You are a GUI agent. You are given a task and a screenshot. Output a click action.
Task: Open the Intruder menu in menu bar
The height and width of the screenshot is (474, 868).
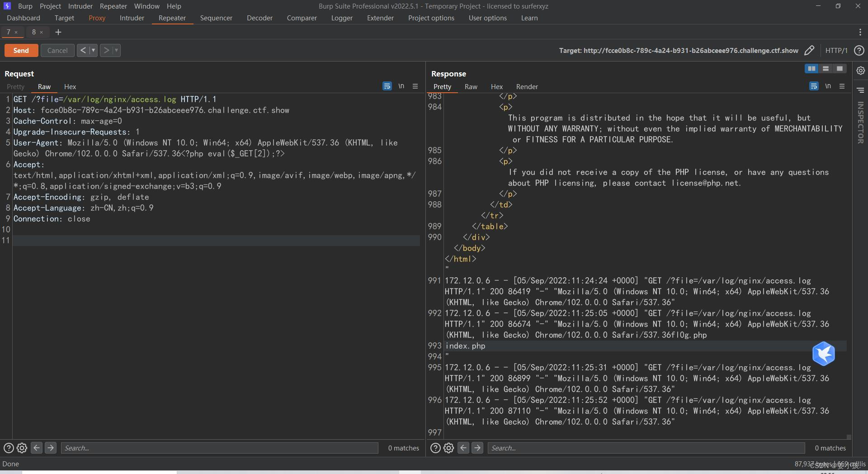pyautogui.click(x=80, y=6)
